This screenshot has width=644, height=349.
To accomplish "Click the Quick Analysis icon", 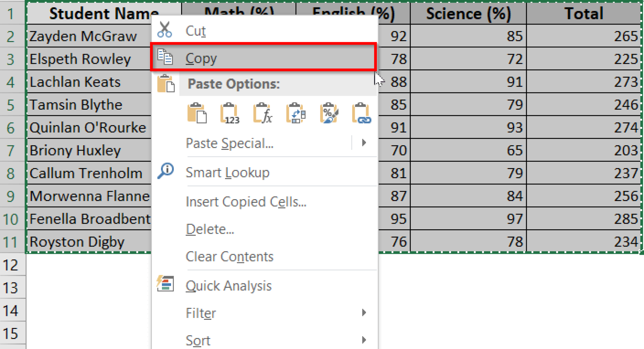I will [165, 285].
